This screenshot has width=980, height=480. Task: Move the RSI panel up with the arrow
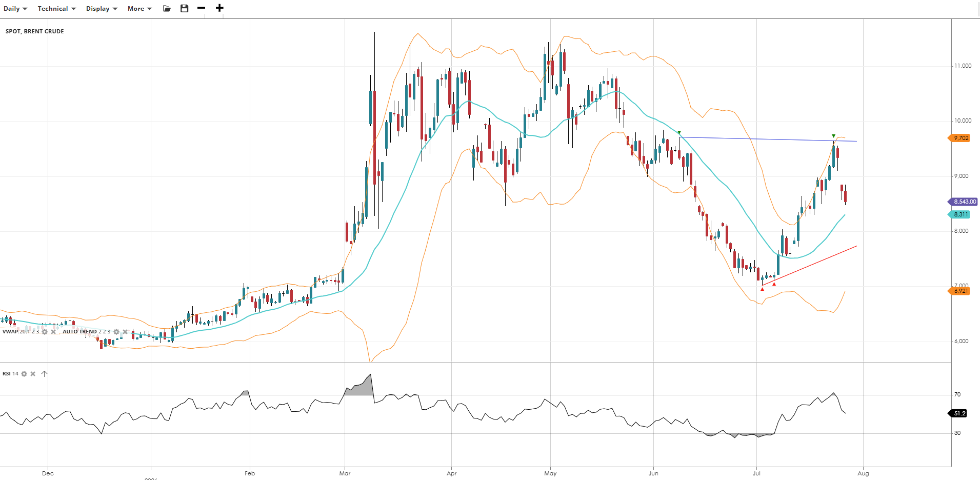45,374
